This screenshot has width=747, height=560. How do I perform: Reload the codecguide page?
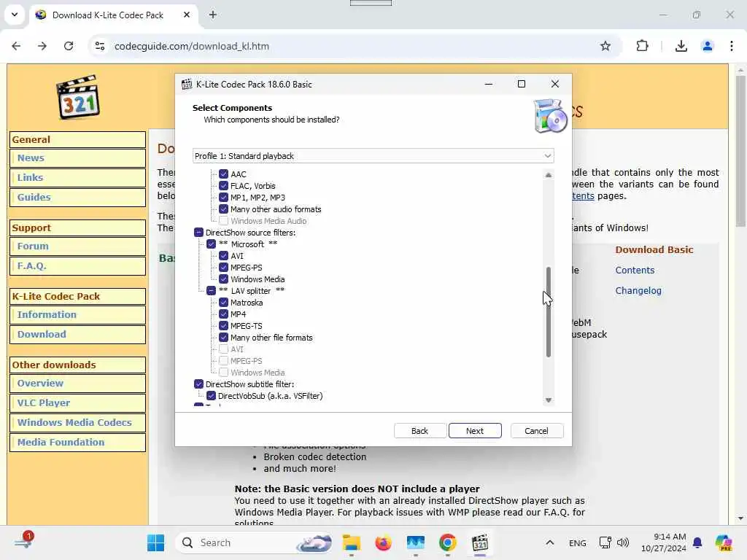pos(69,46)
